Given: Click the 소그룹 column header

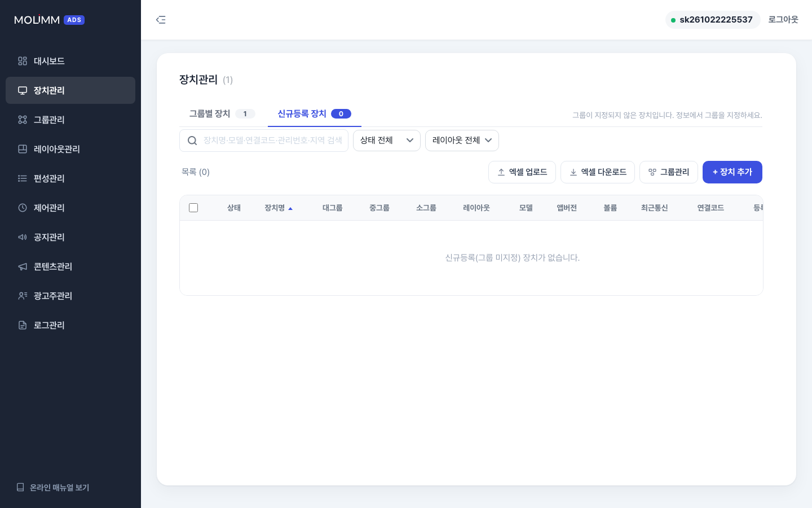Looking at the screenshot, I should pos(426,208).
